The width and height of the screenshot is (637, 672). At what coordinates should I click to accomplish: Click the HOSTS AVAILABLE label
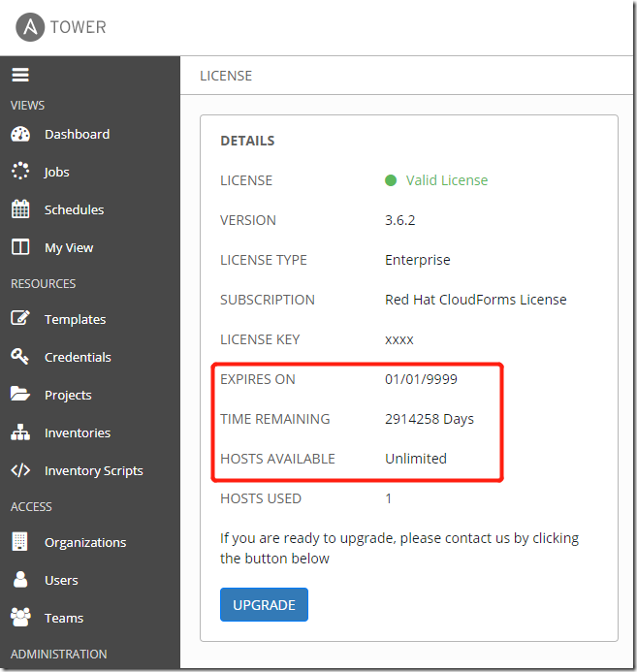tap(277, 459)
